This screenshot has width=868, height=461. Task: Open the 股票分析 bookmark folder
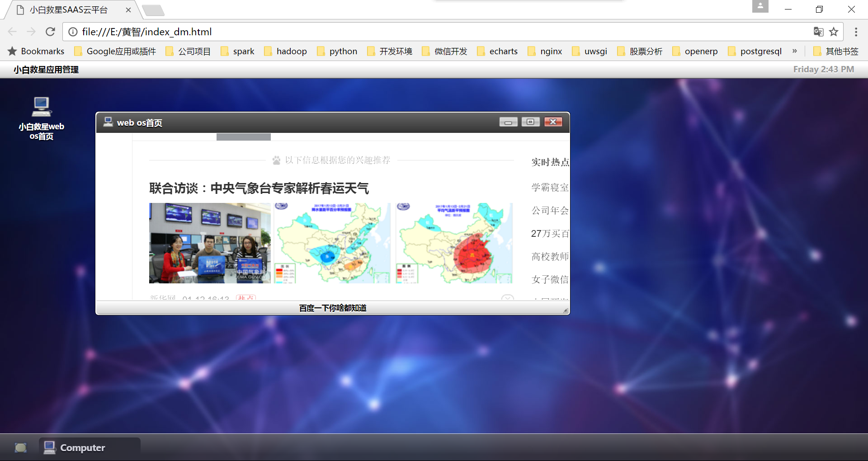click(x=640, y=52)
